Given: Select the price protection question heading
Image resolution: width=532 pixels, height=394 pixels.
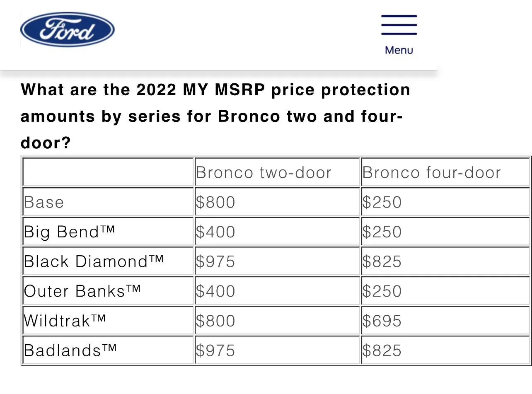Looking at the screenshot, I should (x=215, y=116).
